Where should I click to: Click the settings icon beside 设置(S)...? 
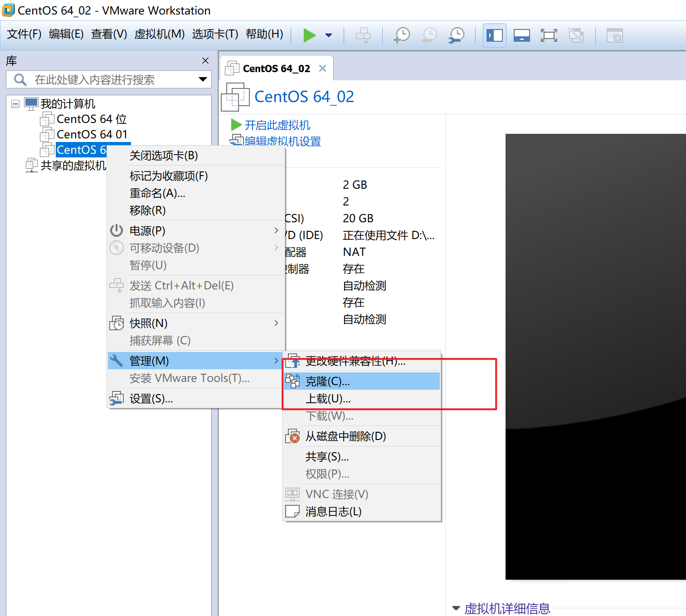point(117,399)
